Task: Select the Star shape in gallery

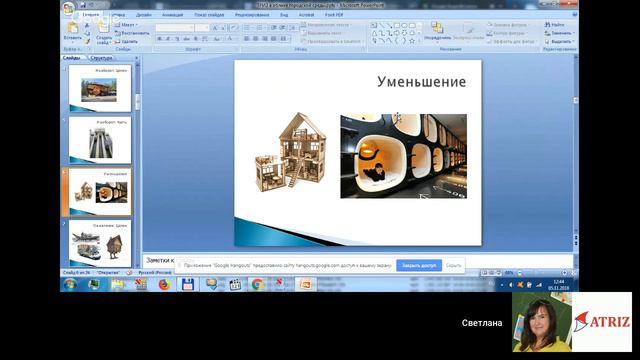Action: point(412,41)
